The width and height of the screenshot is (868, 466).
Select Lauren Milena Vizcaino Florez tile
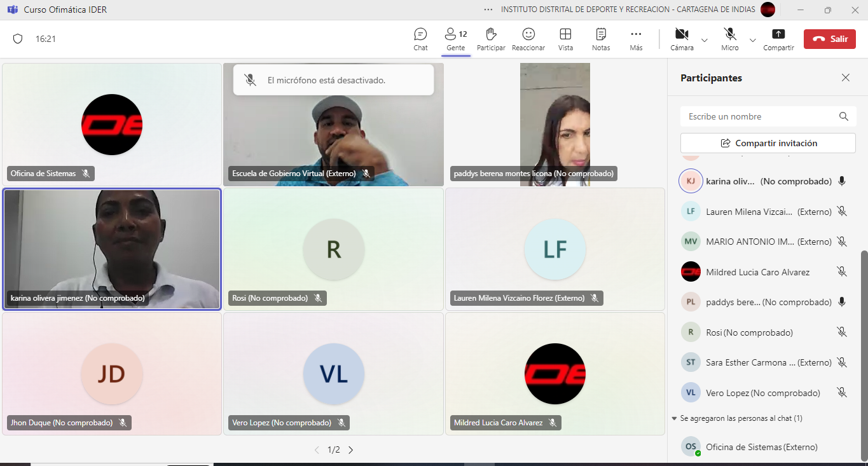555,249
